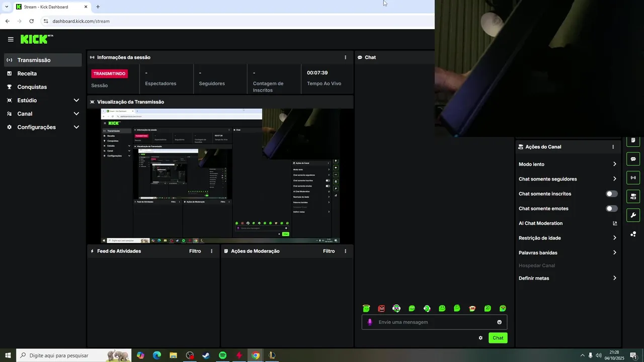Click the TRANSMITINDO status badge
Screen dimensions: 644x362
coord(109,73)
